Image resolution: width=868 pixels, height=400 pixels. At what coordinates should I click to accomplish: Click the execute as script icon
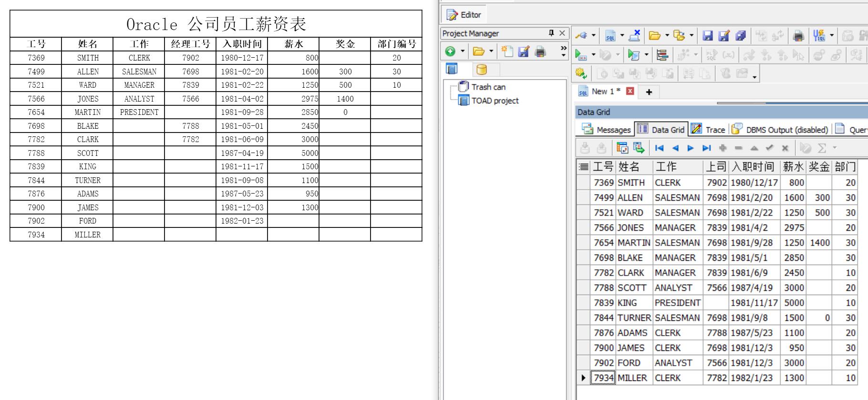click(633, 55)
